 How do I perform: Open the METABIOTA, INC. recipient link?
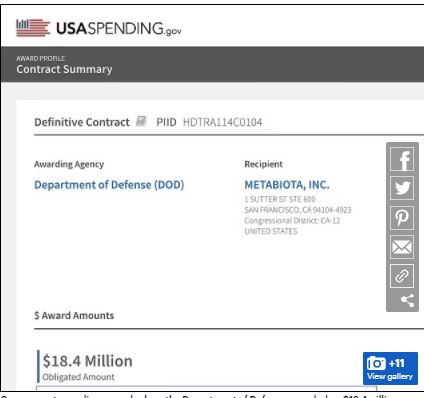(287, 185)
